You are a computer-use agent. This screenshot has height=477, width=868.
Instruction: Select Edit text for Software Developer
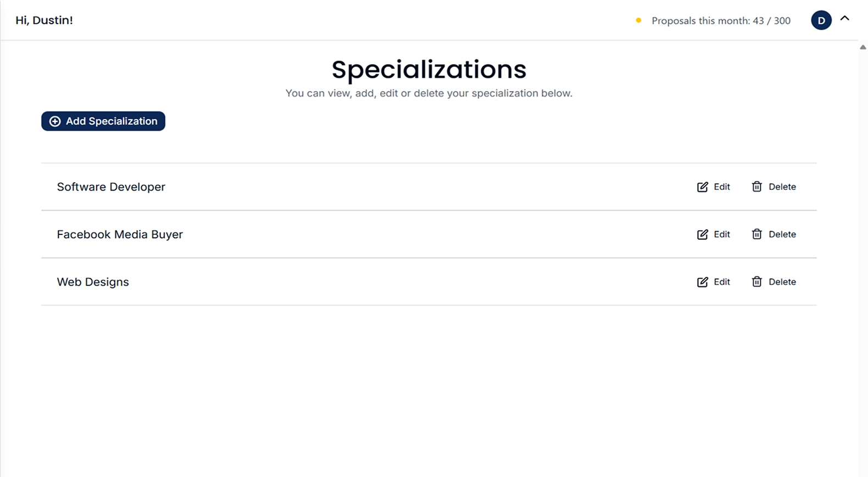click(x=722, y=187)
